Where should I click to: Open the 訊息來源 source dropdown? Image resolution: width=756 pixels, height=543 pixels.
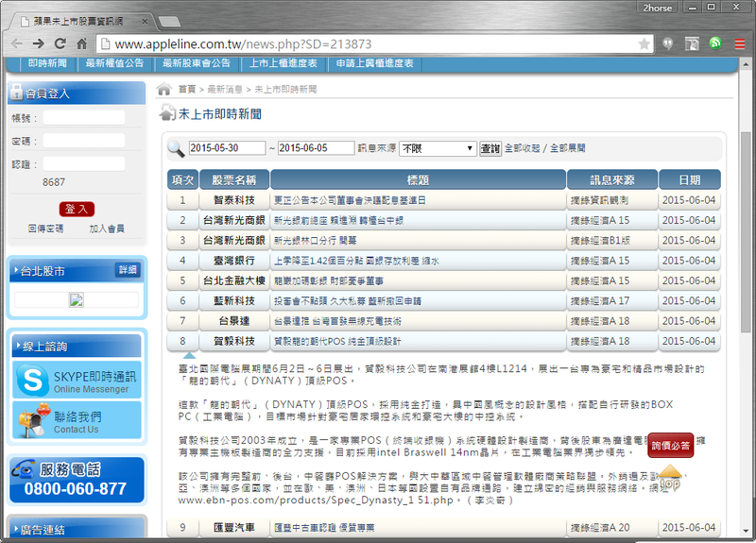438,148
